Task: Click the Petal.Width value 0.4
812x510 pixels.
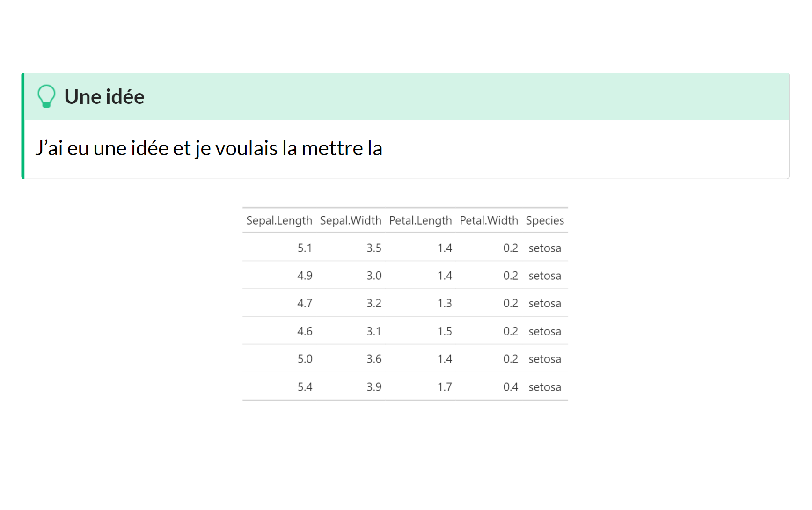Action: pos(511,387)
